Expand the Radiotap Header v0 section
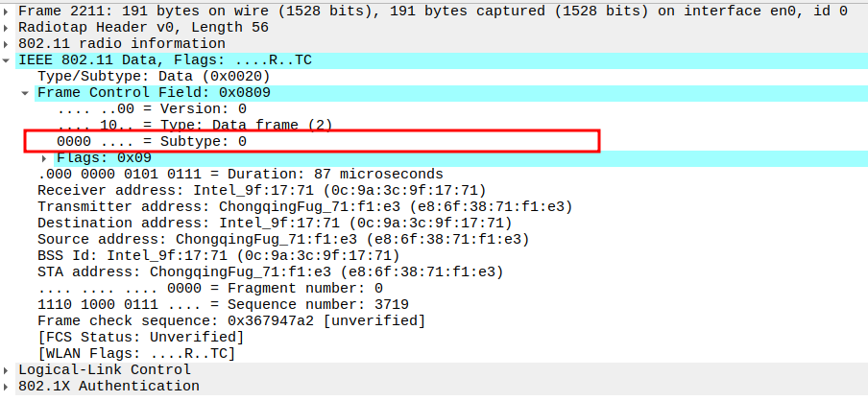 pyautogui.click(x=9, y=28)
